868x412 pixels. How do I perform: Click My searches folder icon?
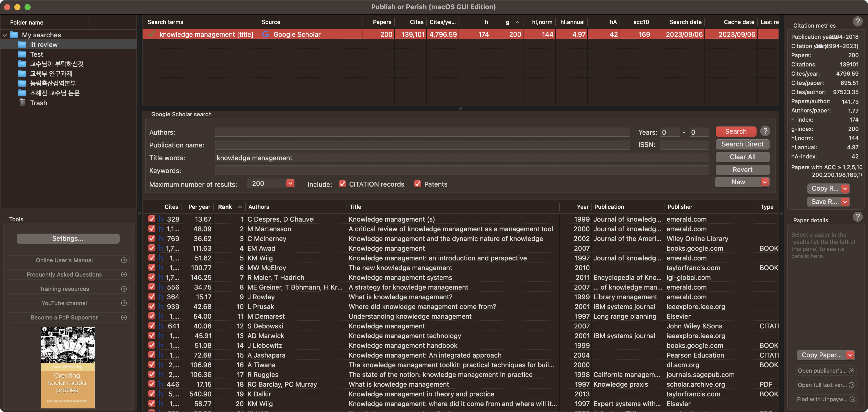point(14,35)
